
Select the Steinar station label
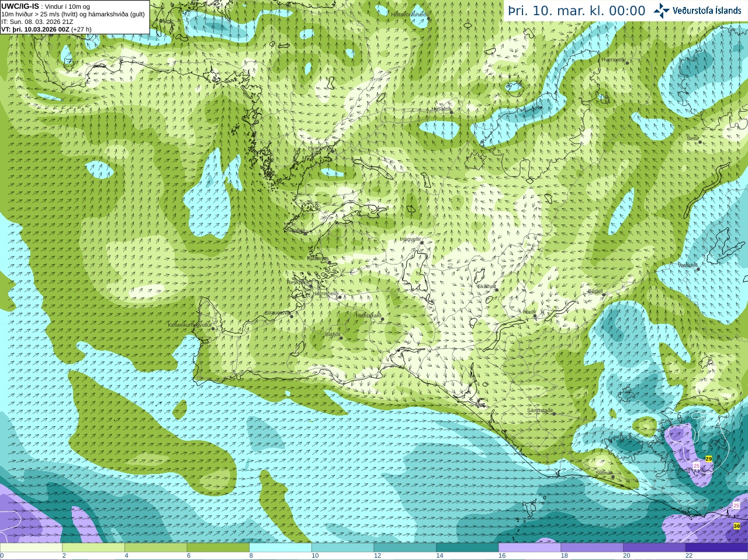point(604,473)
